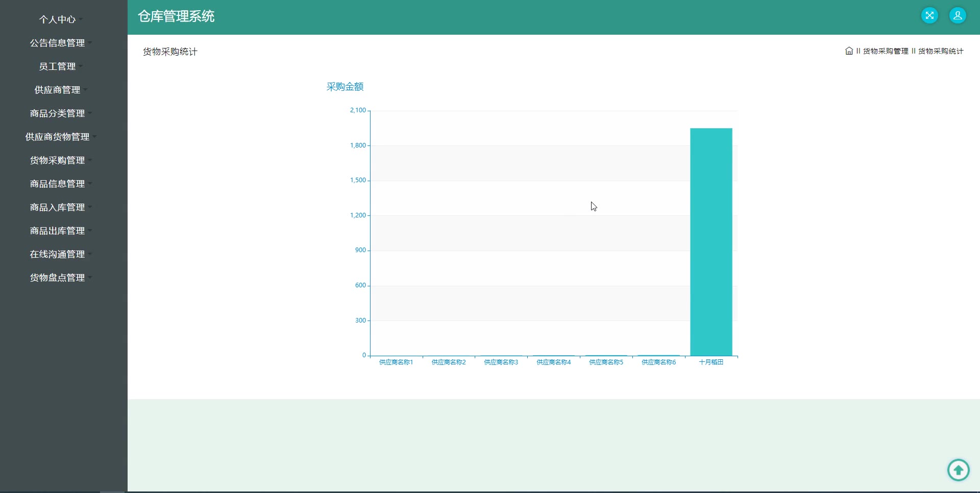Click the 供应商名称1 axis label
Screen dimensions: 980x493
(x=396, y=362)
